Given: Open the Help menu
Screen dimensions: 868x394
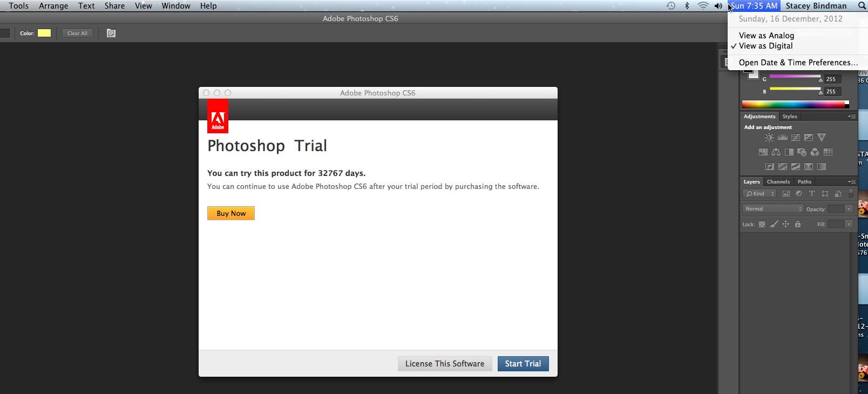Looking at the screenshot, I should [x=208, y=6].
